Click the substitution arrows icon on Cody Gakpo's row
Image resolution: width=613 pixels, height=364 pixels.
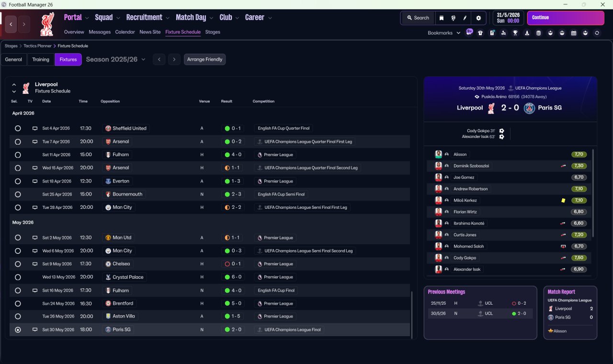(564, 258)
